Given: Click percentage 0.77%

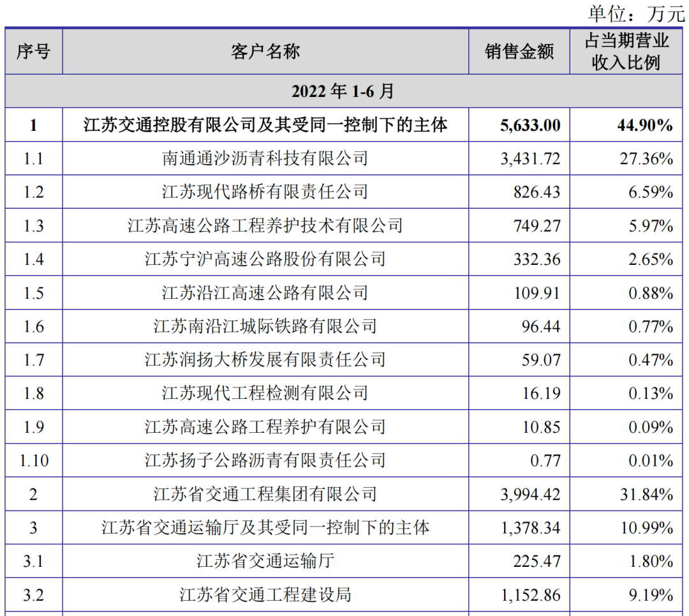Looking at the screenshot, I should point(651,327).
